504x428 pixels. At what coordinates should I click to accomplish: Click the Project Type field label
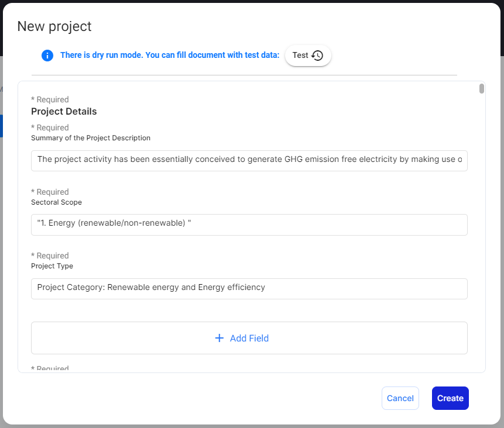click(x=52, y=266)
